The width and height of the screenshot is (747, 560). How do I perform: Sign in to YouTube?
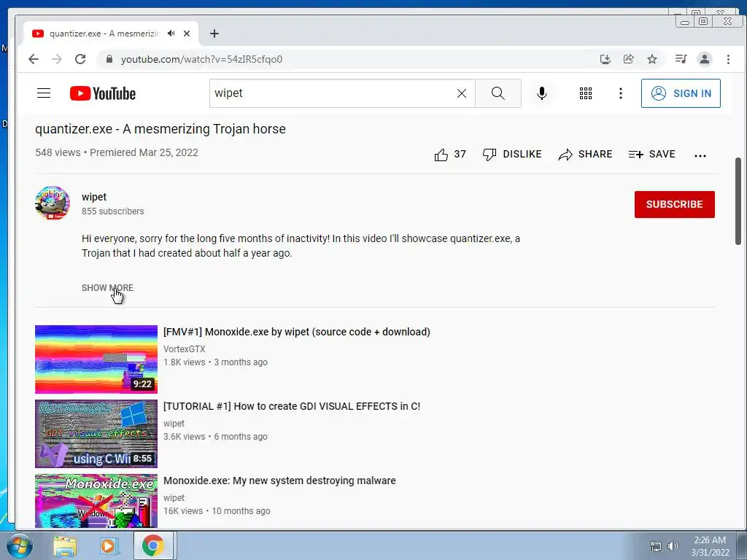point(681,93)
